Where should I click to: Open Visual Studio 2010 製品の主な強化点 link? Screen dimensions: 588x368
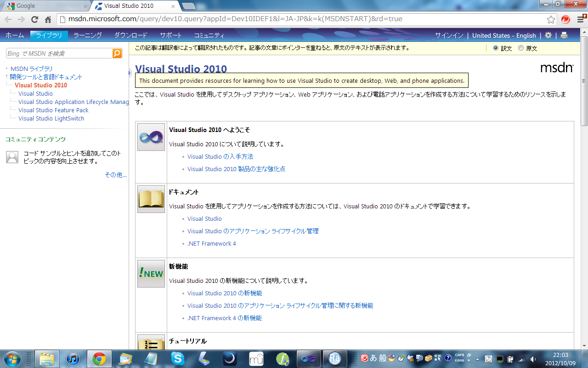click(236, 169)
